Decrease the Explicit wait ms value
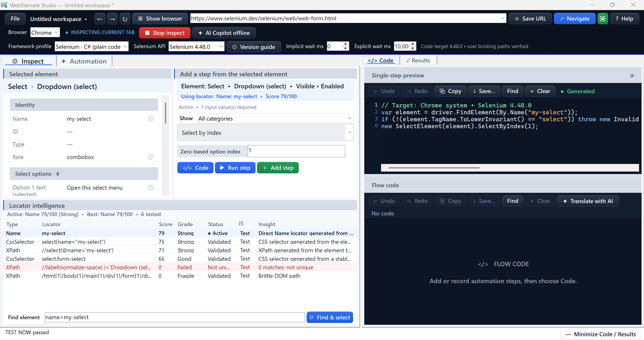This screenshot has height=340, width=644. tap(413, 49)
